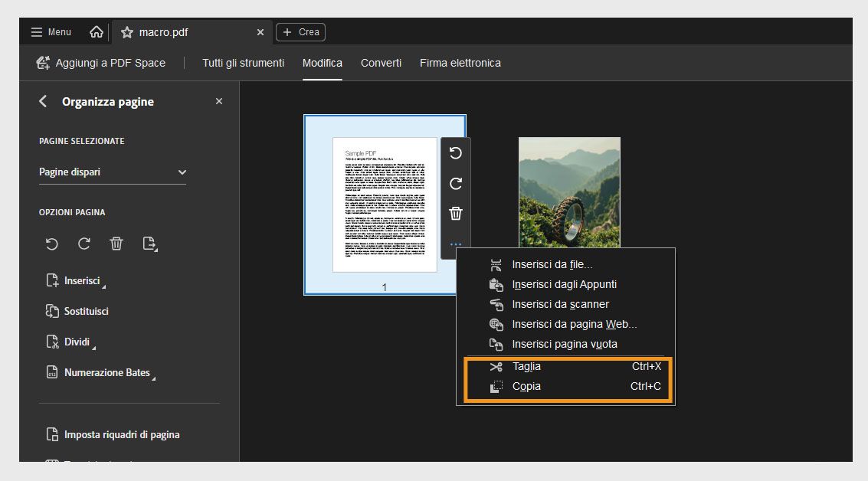Select the rotate left icon under Opzioni Pagina

[x=51, y=244]
